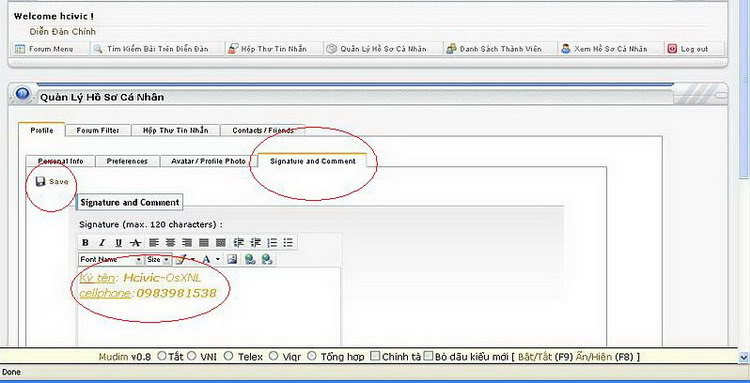Open the Avatar / Profile Photo tab
Image resolution: width=750 pixels, height=383 pixels.
pyautogui.click(x=208, y=161)
